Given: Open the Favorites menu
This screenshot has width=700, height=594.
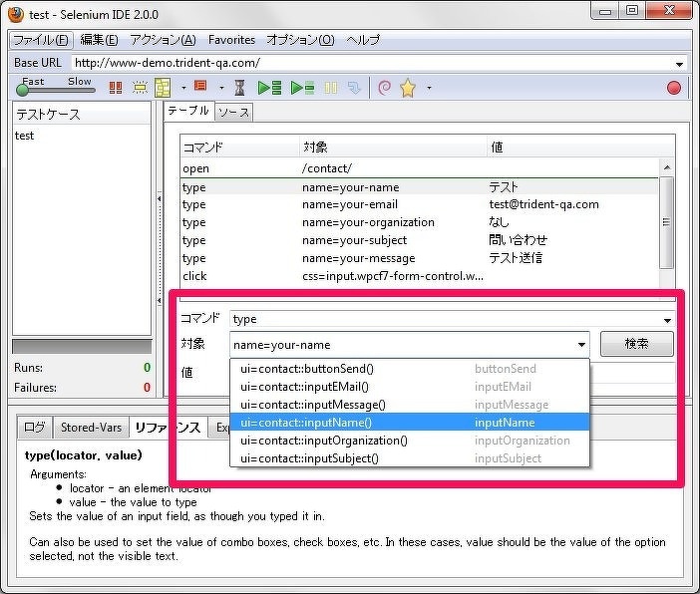Looking at the screenshot, I should click(231, 40).
